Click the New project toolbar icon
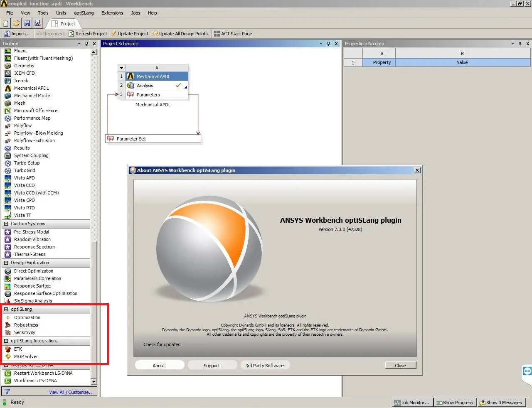This screenshot has width=532, height=408. (x=6, y=24)
